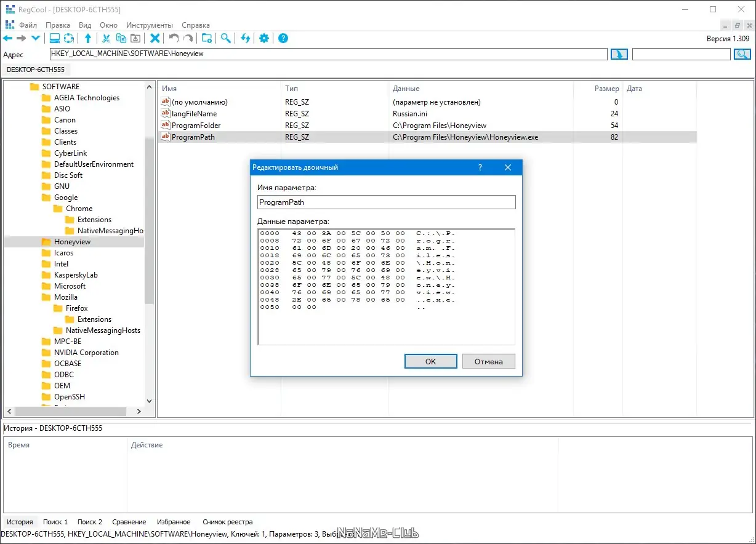The width and height of the screenshot is (756, 544).
Task: Open the Инструменты menu
Action: 150,25
